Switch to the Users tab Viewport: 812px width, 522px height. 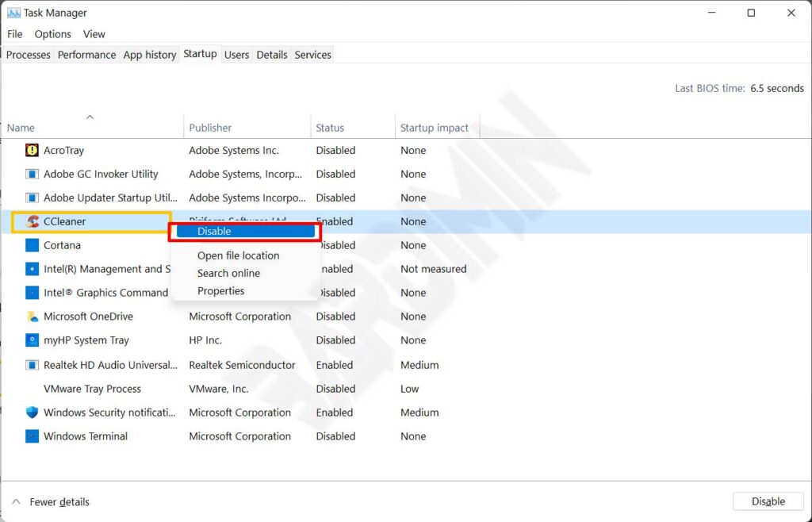(x=236, y=55)
